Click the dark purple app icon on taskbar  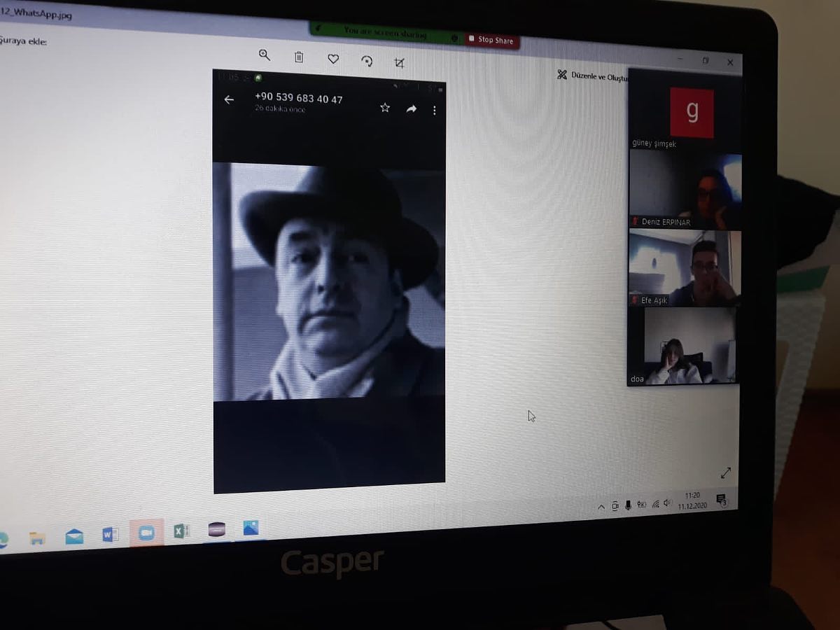(x=217, y=530)
